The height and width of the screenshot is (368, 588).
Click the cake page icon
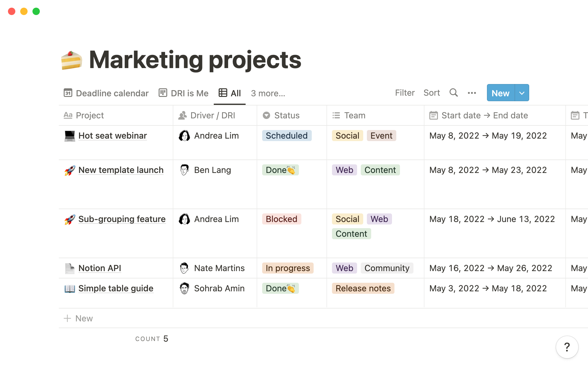click(x=71, y=60)
